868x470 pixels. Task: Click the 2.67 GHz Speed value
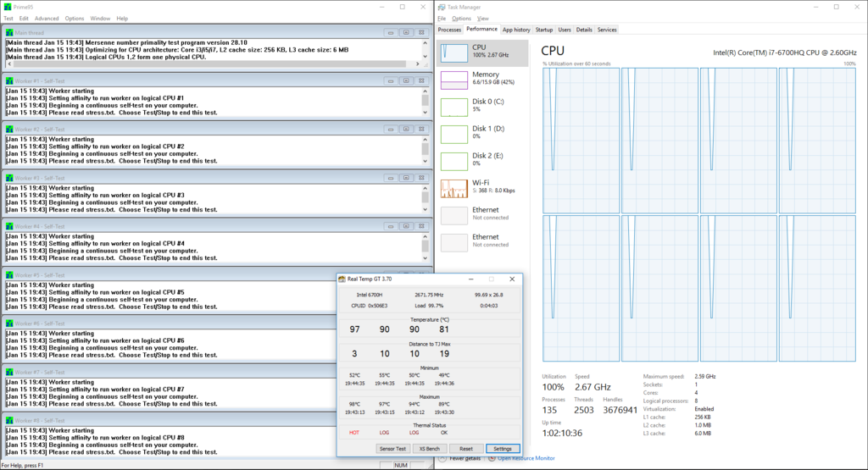coord(593,387)
